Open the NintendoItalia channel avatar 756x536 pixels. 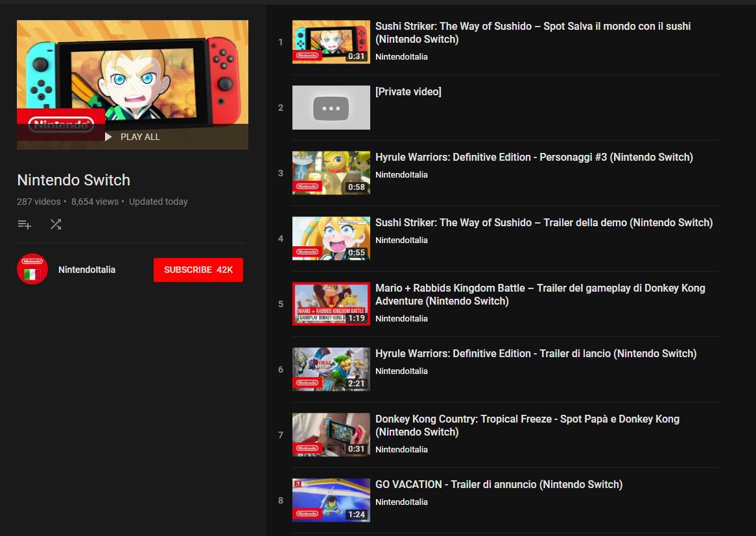click(32, 269)
